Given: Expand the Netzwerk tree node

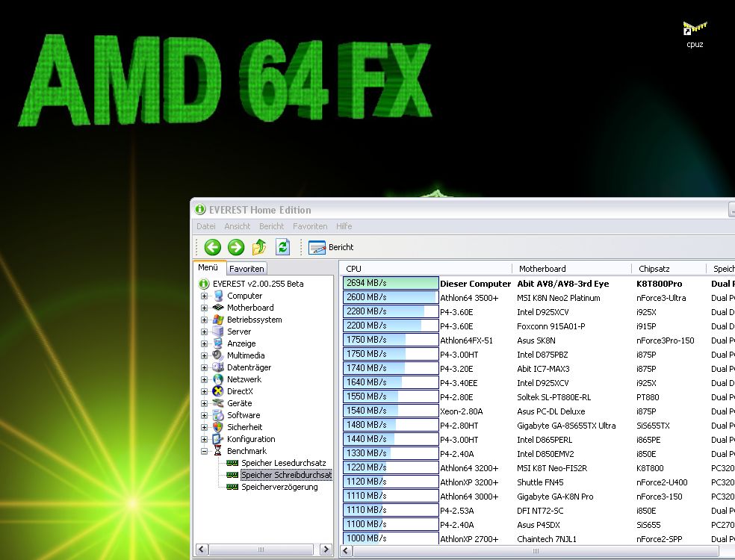Looking at the screenshot, I should pos(205,379).
